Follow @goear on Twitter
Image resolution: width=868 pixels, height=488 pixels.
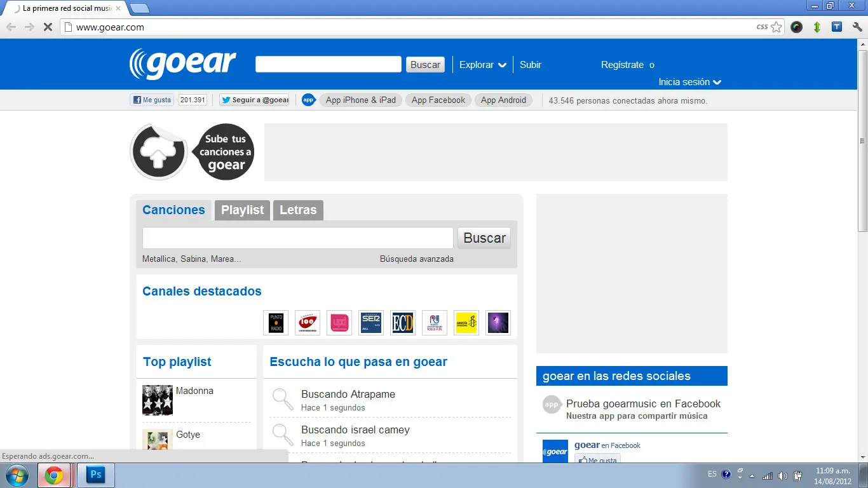(x=254, y=100)
